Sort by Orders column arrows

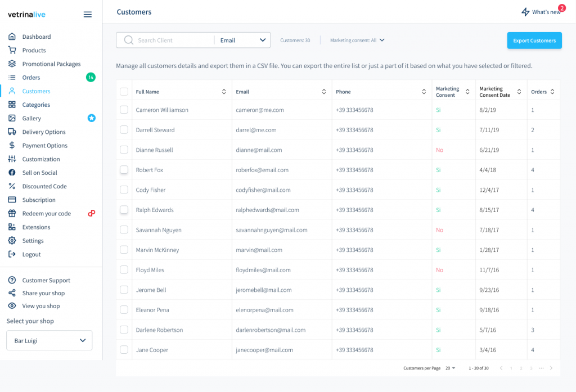point(552,92)
